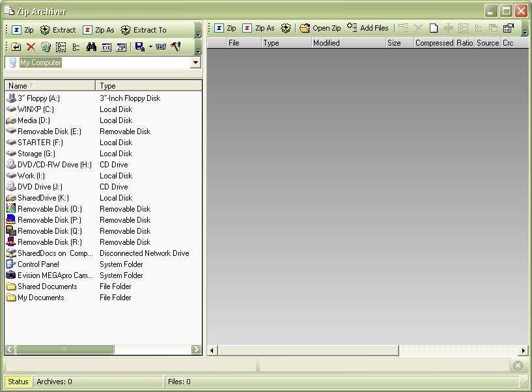The height and width of the screenshot is (392, 532).
Task: Click the File column header
Action: 244,43
